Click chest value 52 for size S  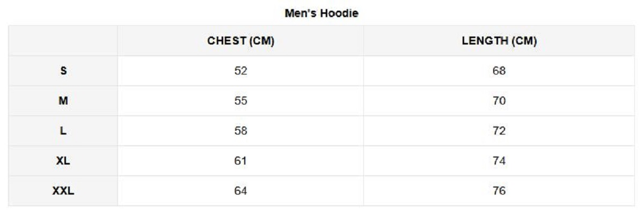tap(240, 71)
